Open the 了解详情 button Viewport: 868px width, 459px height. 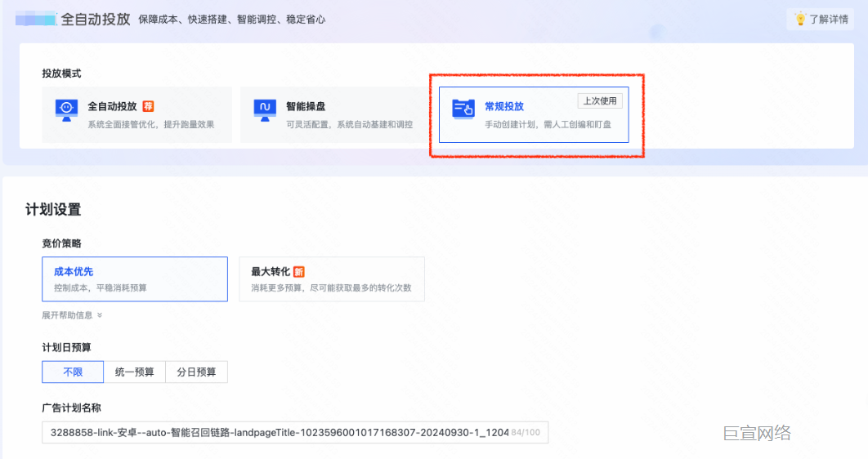tap(821, 19)
